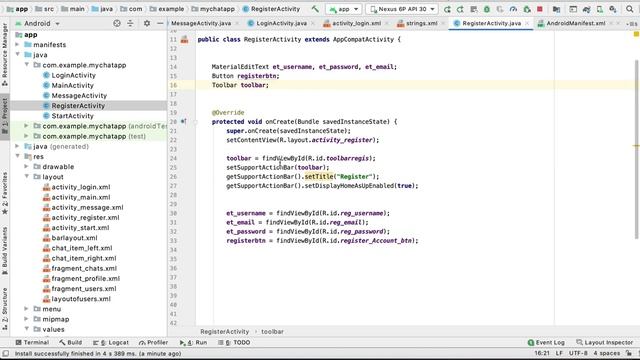
Task: Click tool window quick access icon in status bar
Action: coord(5,353)
